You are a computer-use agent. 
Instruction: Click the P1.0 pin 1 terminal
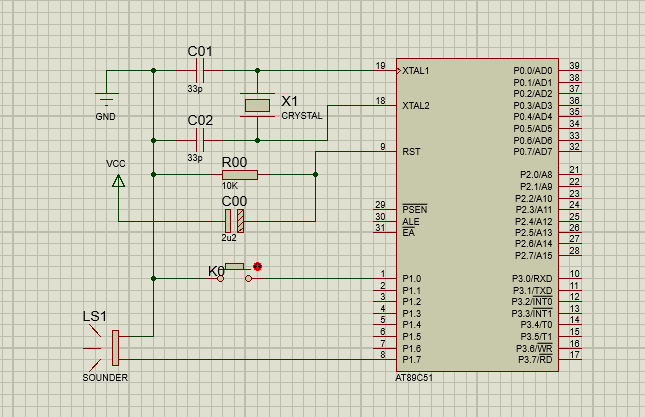pyautogui.click(x=382, y=278)
